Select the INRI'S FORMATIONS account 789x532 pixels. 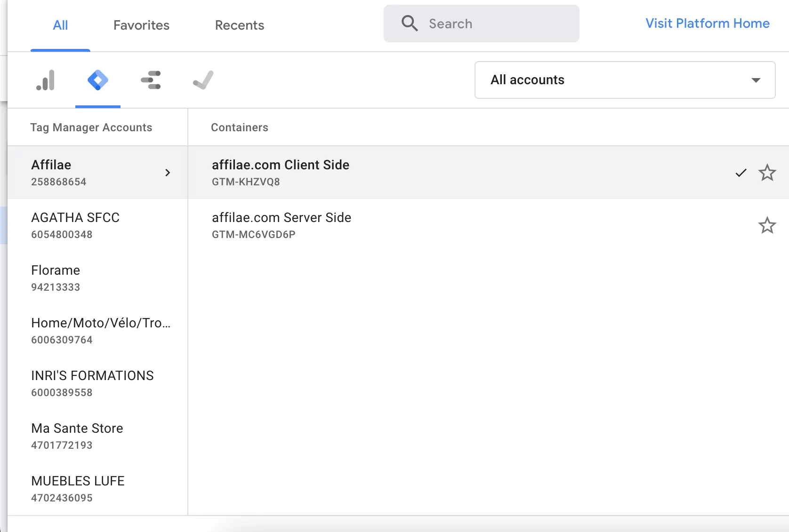coord(97,383)
